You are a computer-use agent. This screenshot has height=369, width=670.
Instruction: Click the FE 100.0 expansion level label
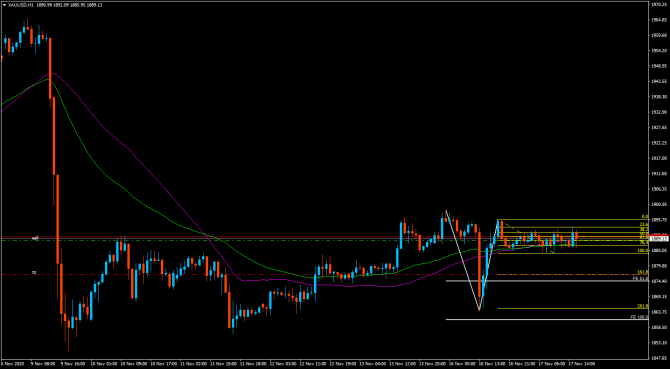point(642,317)
